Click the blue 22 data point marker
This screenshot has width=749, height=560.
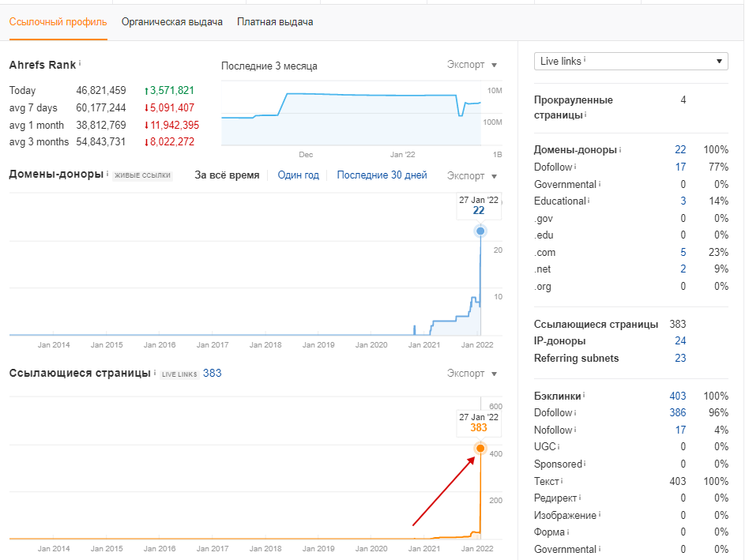pyautogui.click(x=480, y=231)
